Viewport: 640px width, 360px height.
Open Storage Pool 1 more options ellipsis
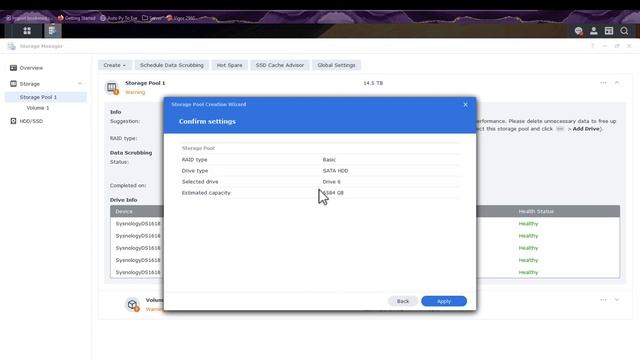[603, 83]
